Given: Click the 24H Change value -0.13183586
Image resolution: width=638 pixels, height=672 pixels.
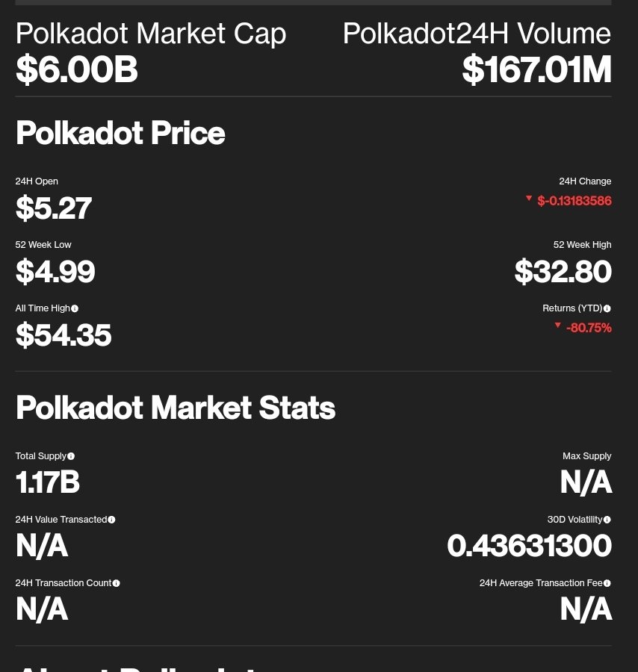Looking at the screenshot, I should pos(574,201).
